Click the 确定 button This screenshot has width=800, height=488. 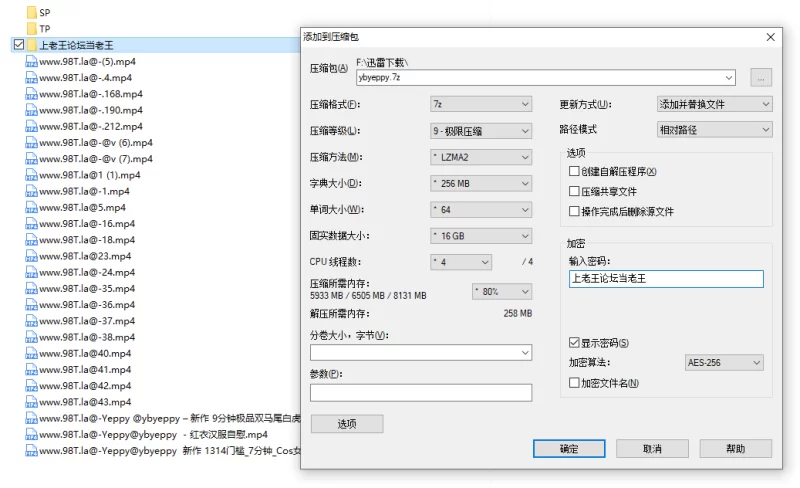(x=569, y=449)
